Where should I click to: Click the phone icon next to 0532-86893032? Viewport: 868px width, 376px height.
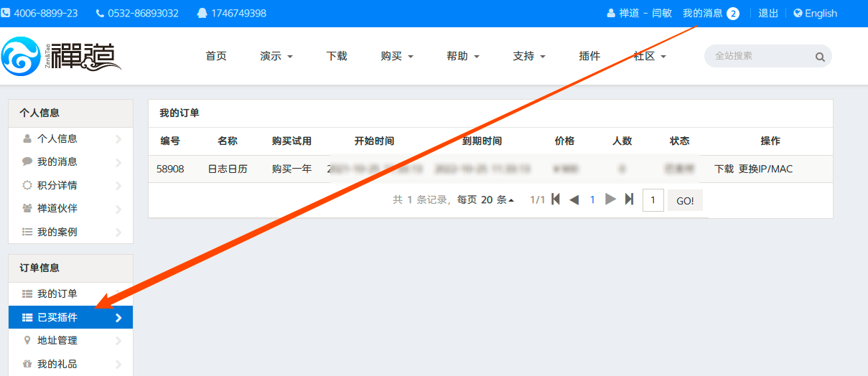[x=100, y=13]
